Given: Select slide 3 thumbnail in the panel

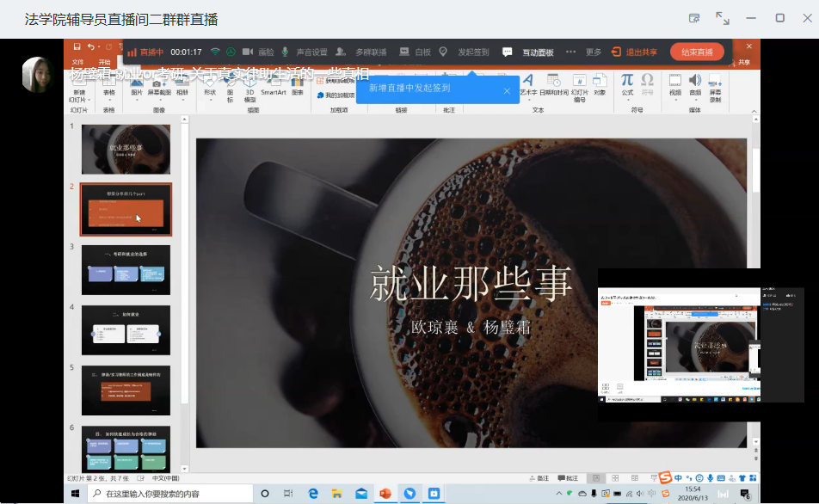Looking at the screenshot, I should [x=126, y=270].
